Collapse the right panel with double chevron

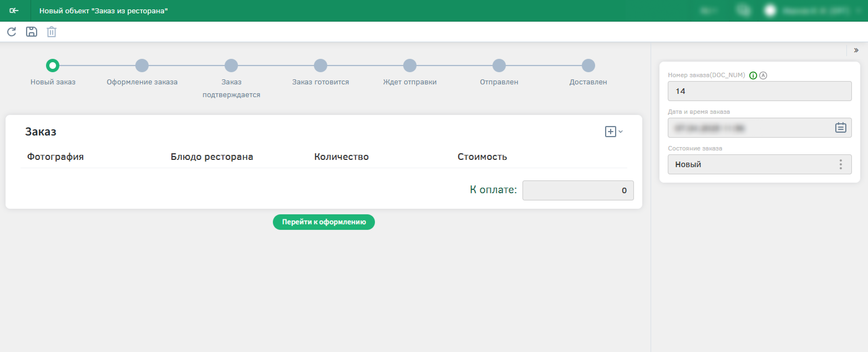(856, 51)
